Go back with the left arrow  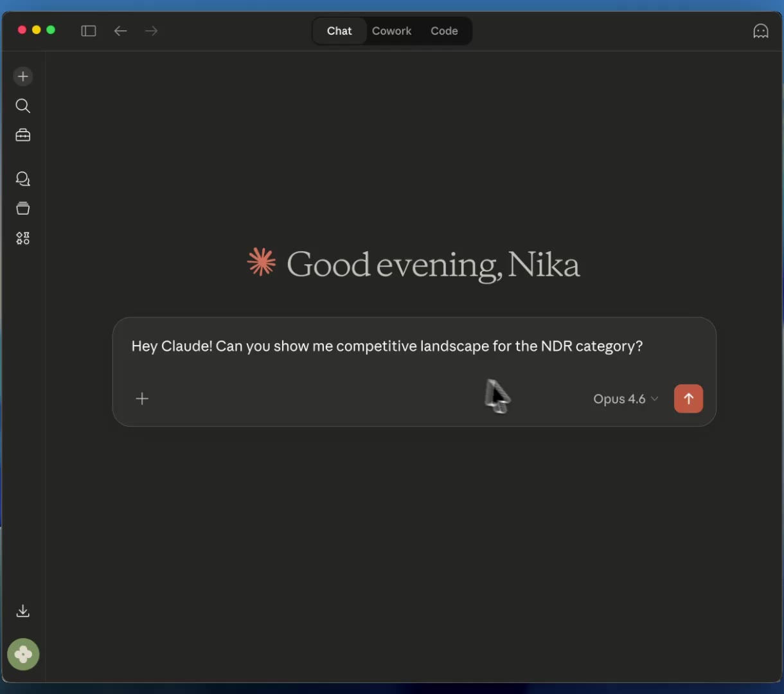point(120,31)
